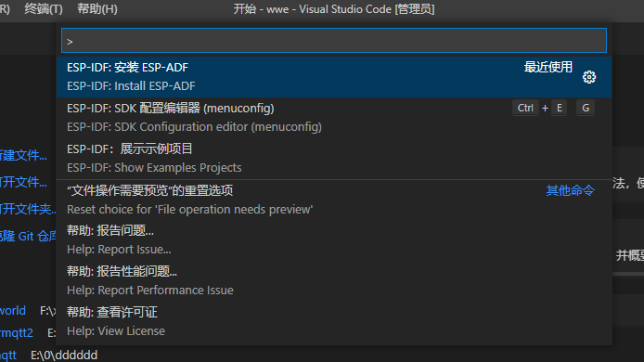Click the Ctrl keybinding badge for menuconfig

pyautogui.click(x=525, y=108)
